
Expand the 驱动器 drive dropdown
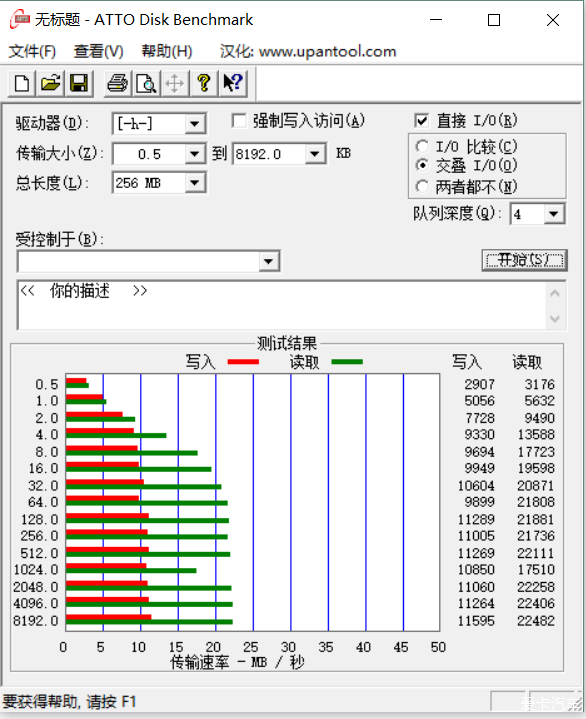[x=194, y=124]
